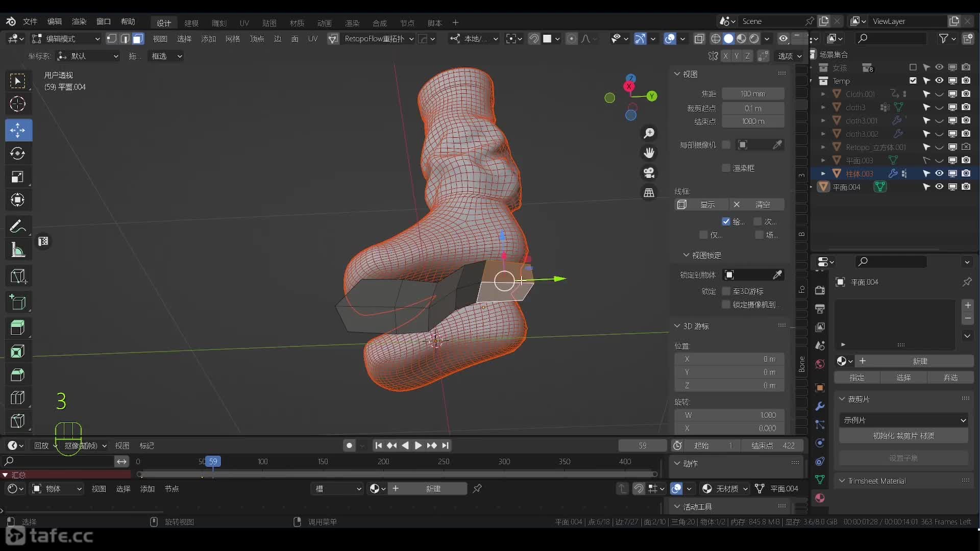Viewport: 980px width, 551px height.
Task: Select the Scale tool
Action: 18,177
